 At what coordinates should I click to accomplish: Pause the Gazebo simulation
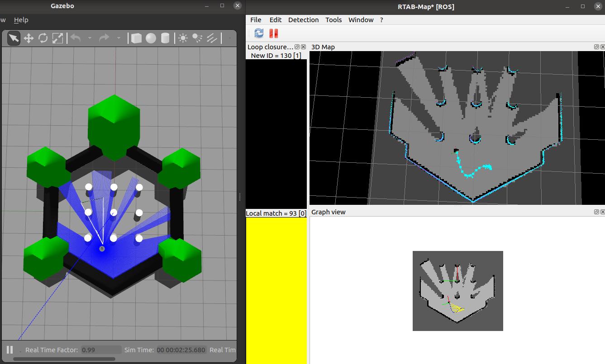10,350
